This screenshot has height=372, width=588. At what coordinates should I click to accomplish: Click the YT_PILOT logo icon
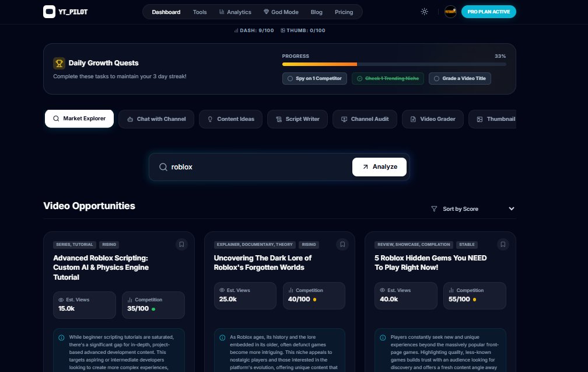(x=49, y=12)
